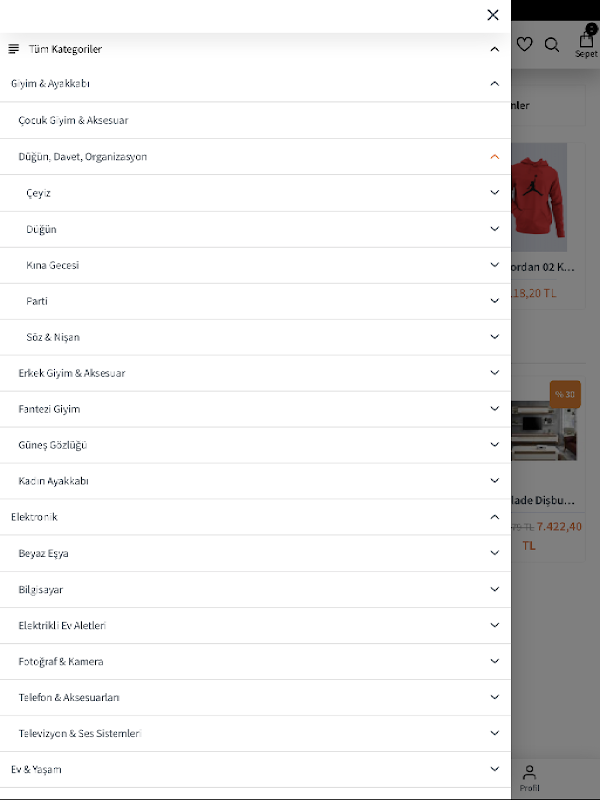Open the Sepet shopping bag
Screen dimensions: 600x800
(586, 42)
